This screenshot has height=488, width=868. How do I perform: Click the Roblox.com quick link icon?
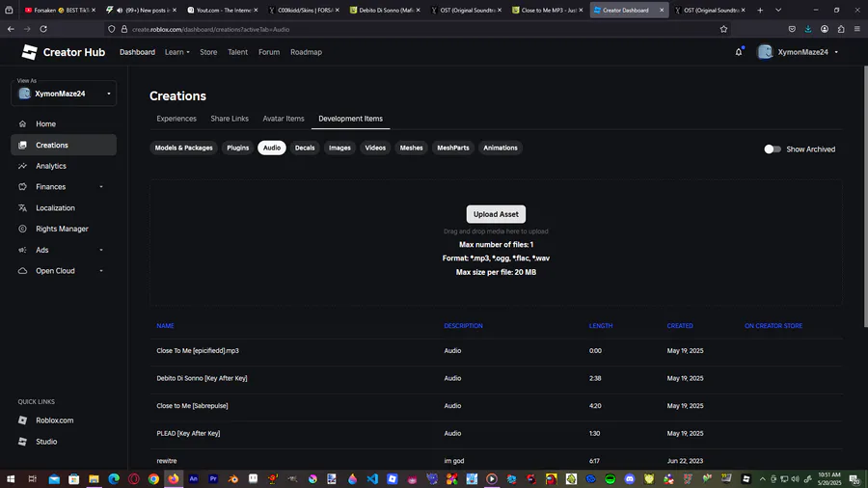tap(23, 420)
